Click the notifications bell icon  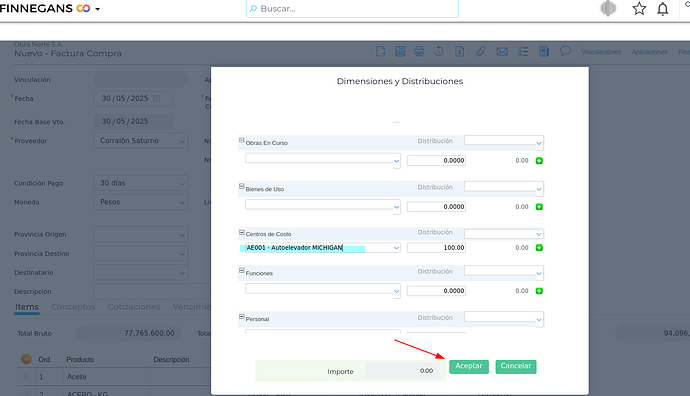pyautogui.click(x=663, y=9)
